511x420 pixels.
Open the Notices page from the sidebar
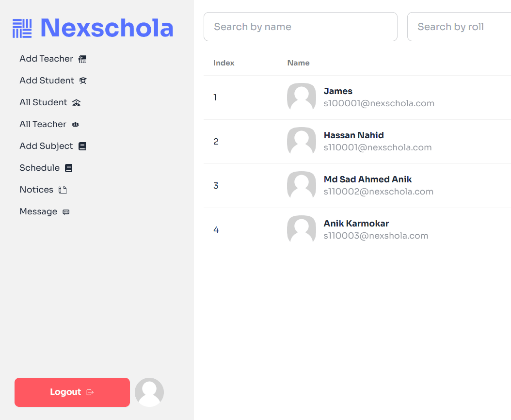[36, 190]
